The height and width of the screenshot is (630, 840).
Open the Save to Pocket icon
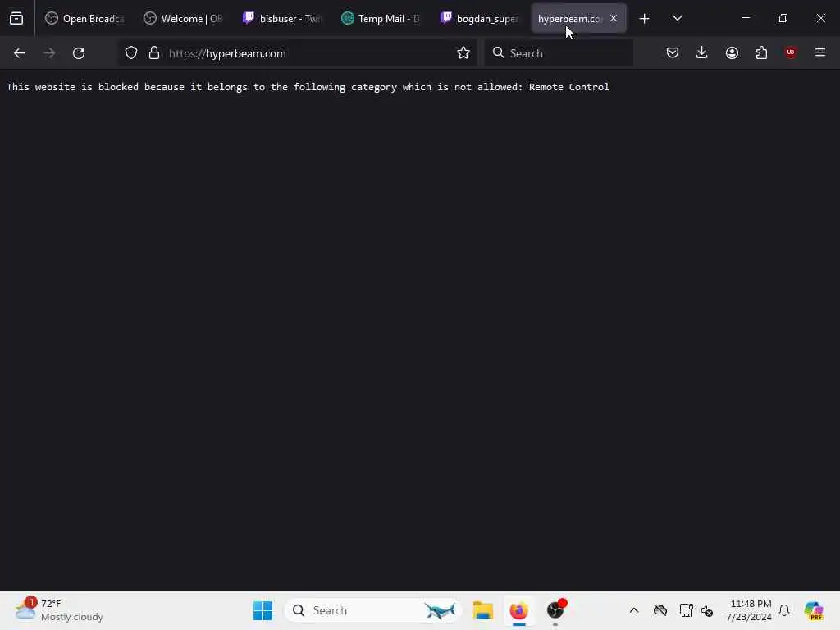pos(673,53)
